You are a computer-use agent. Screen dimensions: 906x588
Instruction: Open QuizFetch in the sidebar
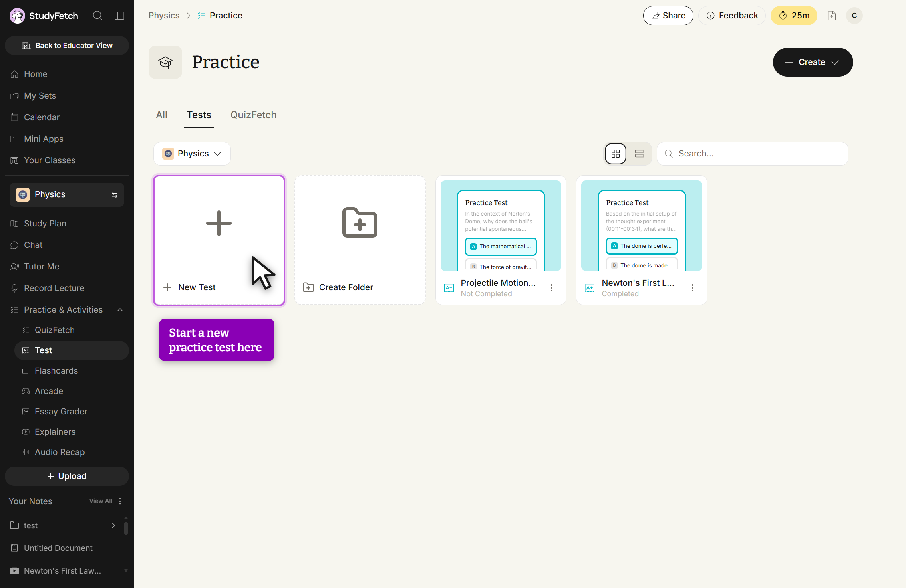(x=72, y=330)
